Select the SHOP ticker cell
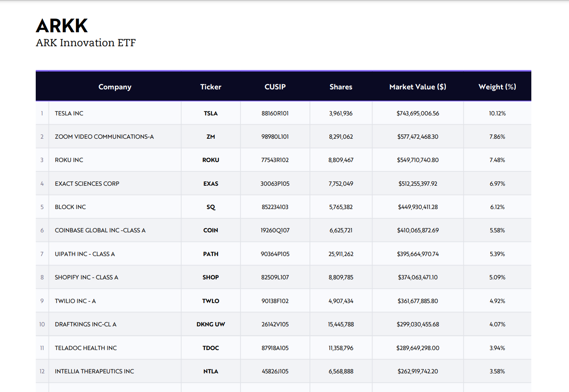Image resolution: width=569 pixels, height=392 pixels. click(211, 277)
